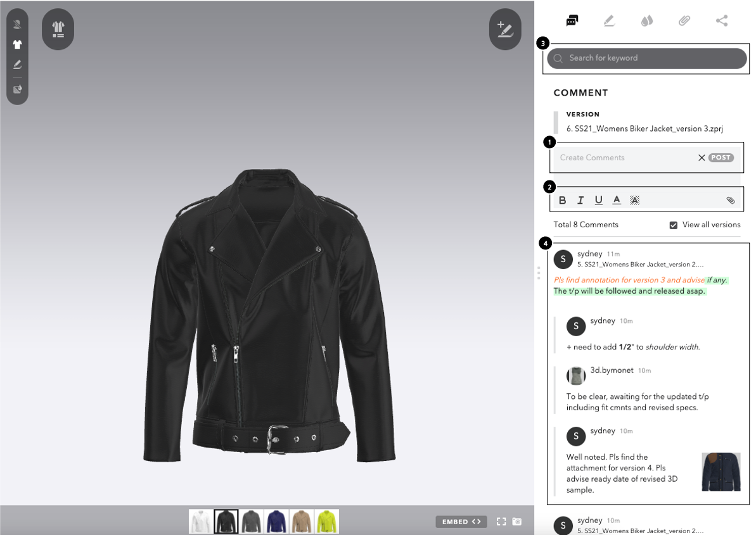This screenshot has height=535, width=756.
Task: Click the share icon
Action: (722, 21)
